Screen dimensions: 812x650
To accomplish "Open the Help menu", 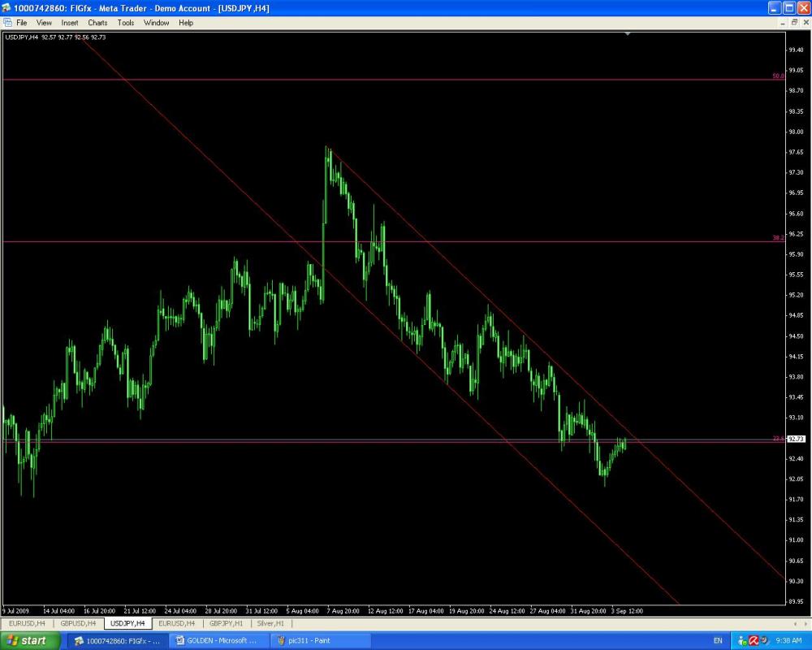I will point(186,23).
